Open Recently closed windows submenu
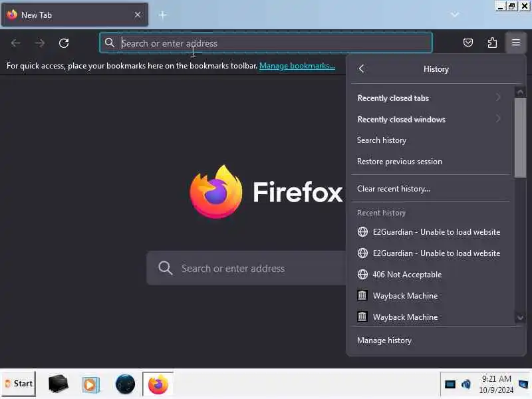532x399 pixels. pyautogui.click(x=430, y=120)
